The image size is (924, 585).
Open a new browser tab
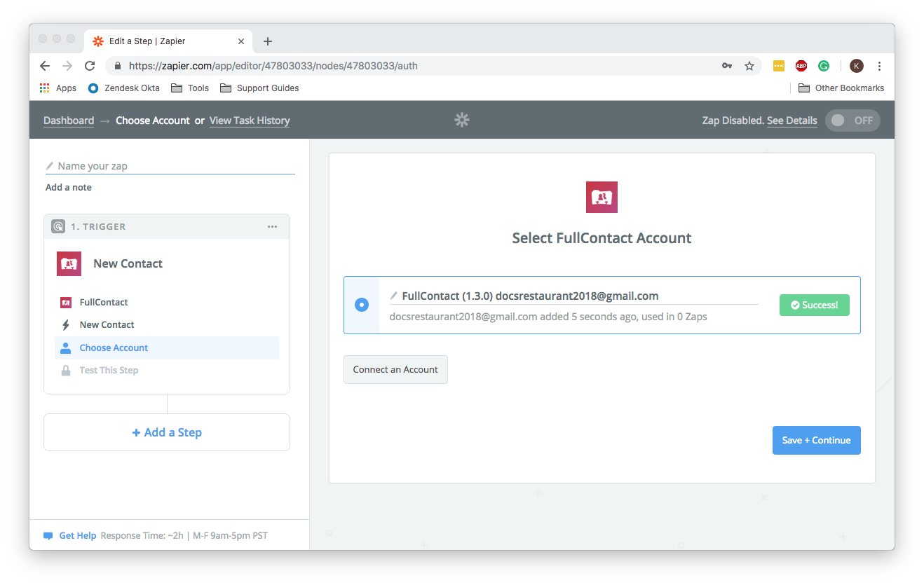(x=267, y=41)
